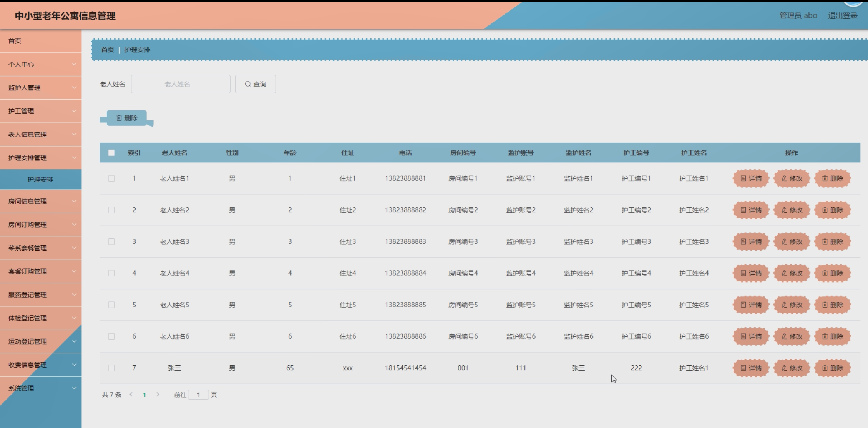Edit row 6 with the 修改 button
868x428 pixels.
[792, 336]
